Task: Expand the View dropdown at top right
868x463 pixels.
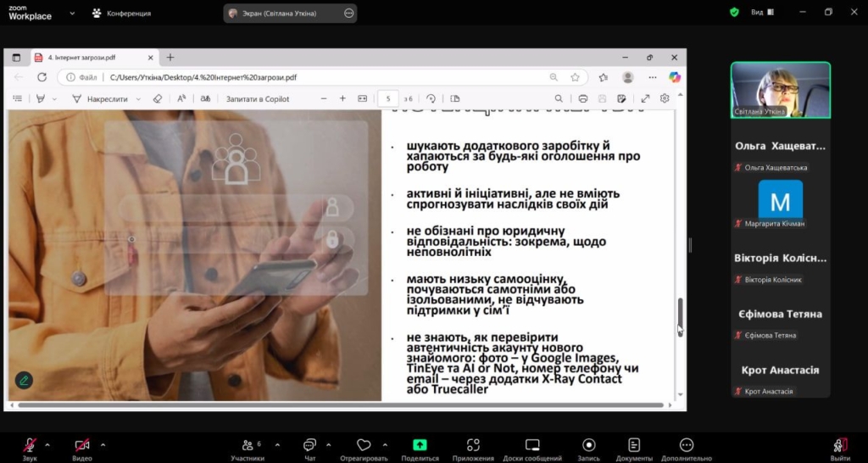Action: (763, 13)
